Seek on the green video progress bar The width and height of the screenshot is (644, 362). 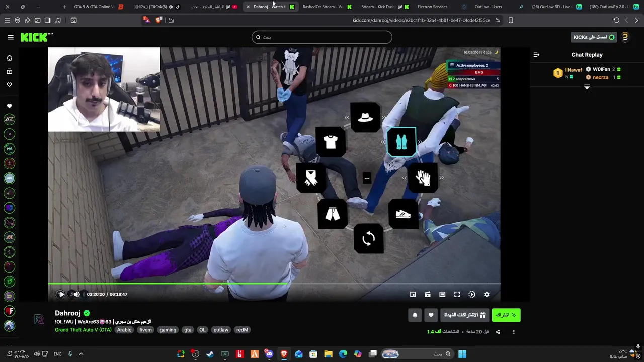click(274, 284)
